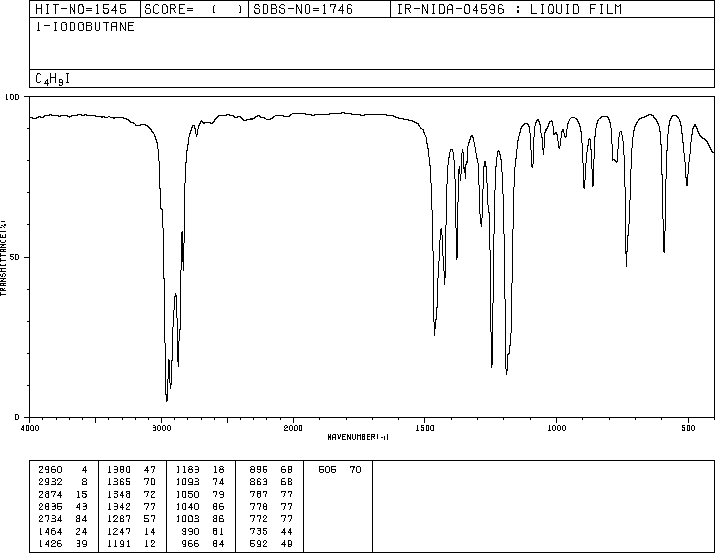
Task: Click the 1500 x-axis tick label
Action: pos(425,428)
